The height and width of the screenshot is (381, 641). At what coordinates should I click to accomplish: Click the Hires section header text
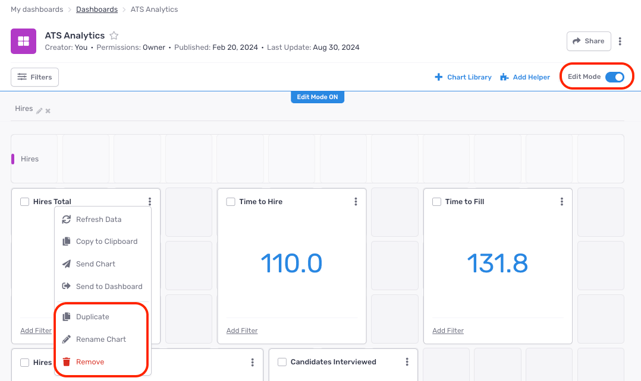29,159
